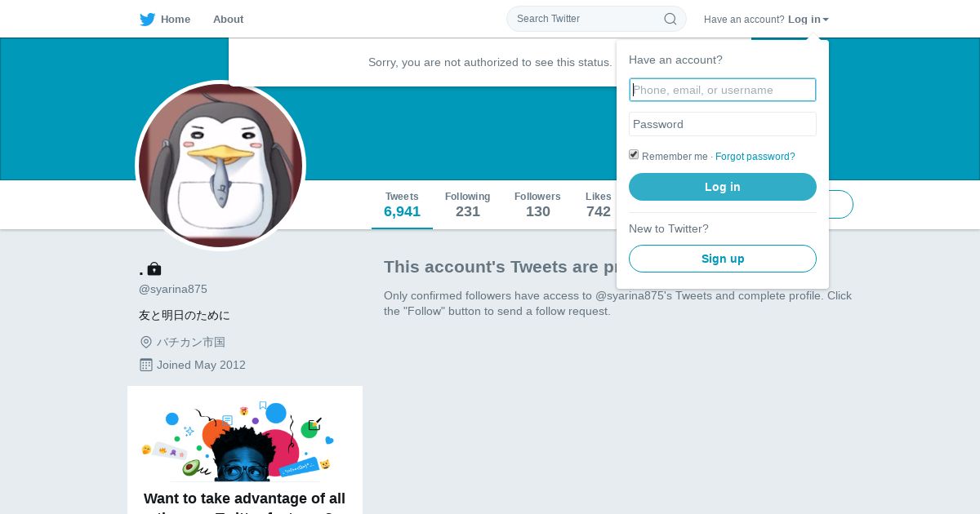Click the calendar icon near Joined date
The height and width of the screenshot is (514, 980).
click(146, 365)
